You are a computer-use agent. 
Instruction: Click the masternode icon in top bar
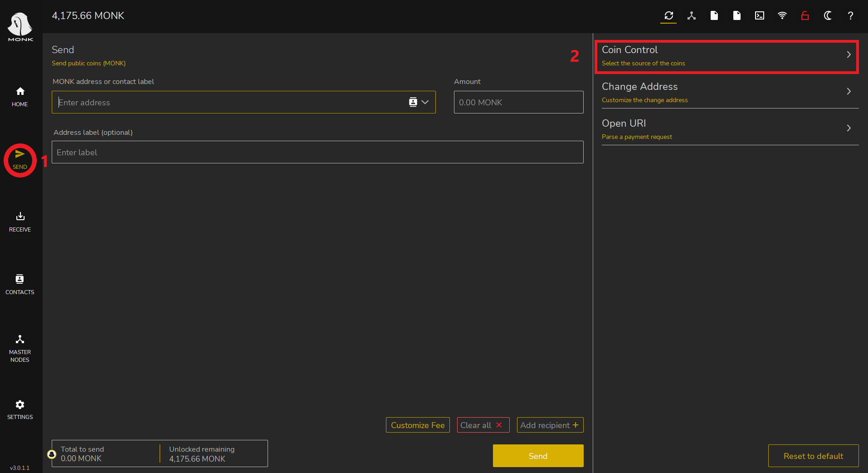691,16
